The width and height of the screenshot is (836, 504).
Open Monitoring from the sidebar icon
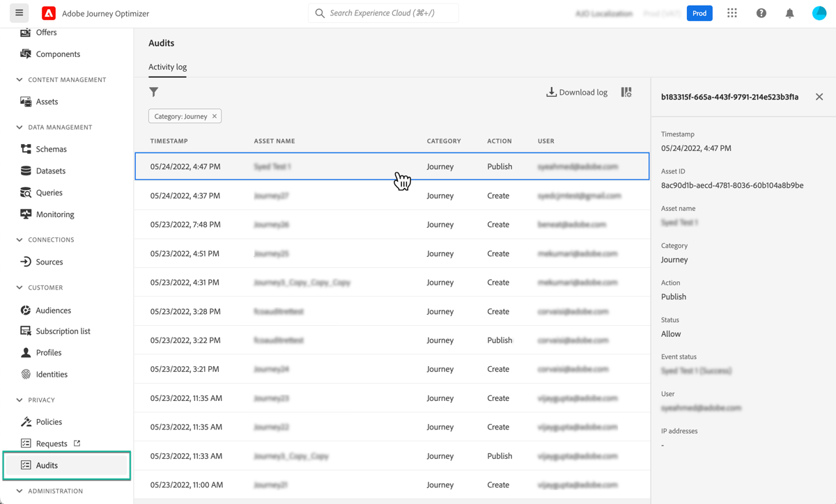(x=25, y=214)
